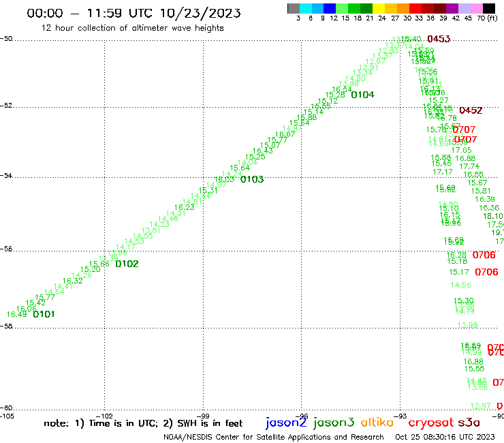504x443 pixels.
Task: Click the longitude axis label -102
Action: tap(104, 416)
